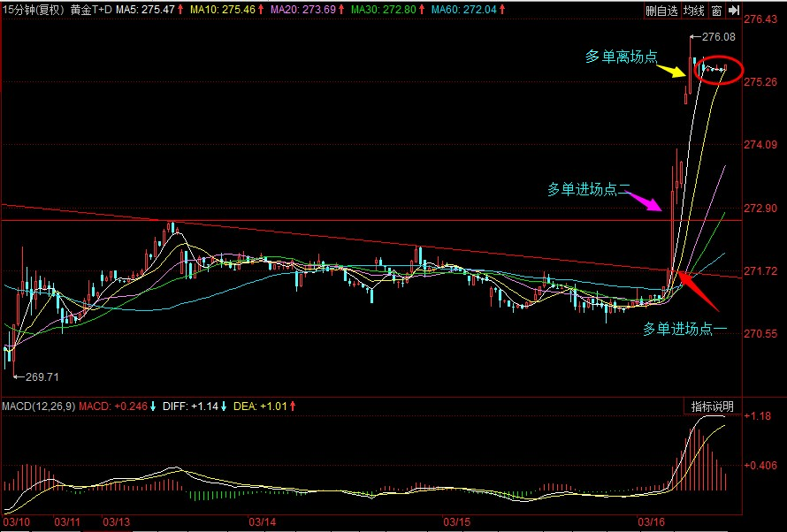
Task: Click the 03/16 date marker
Action: (652, 522)
